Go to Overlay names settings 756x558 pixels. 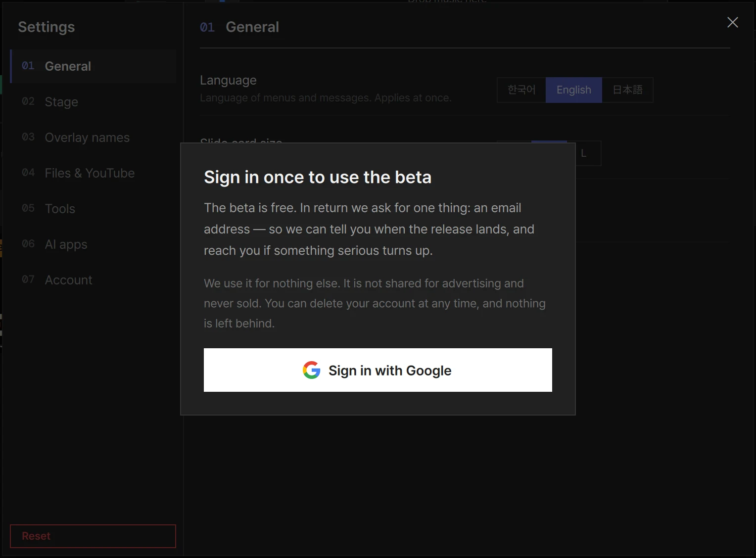[x=93, y=138]
